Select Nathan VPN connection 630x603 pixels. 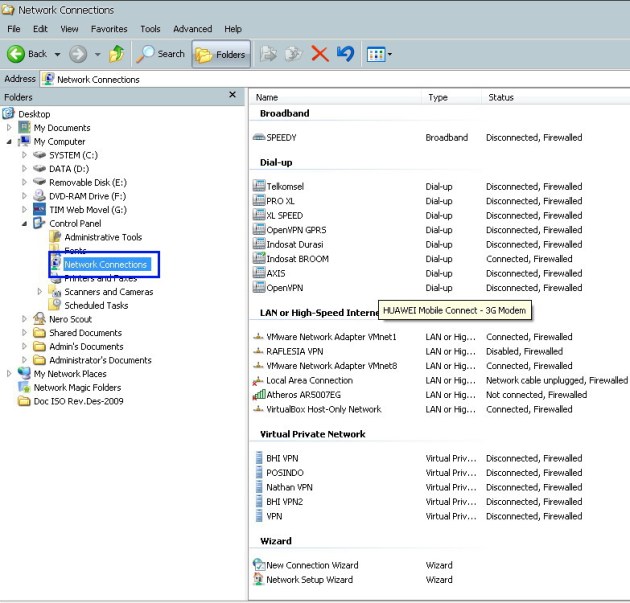(289, 487)
